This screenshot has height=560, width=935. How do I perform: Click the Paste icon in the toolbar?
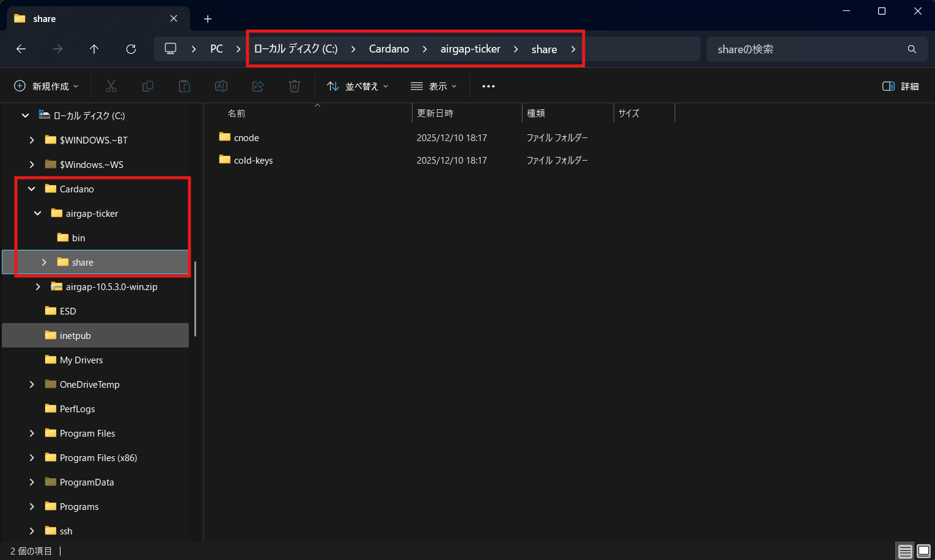(185, 85)
